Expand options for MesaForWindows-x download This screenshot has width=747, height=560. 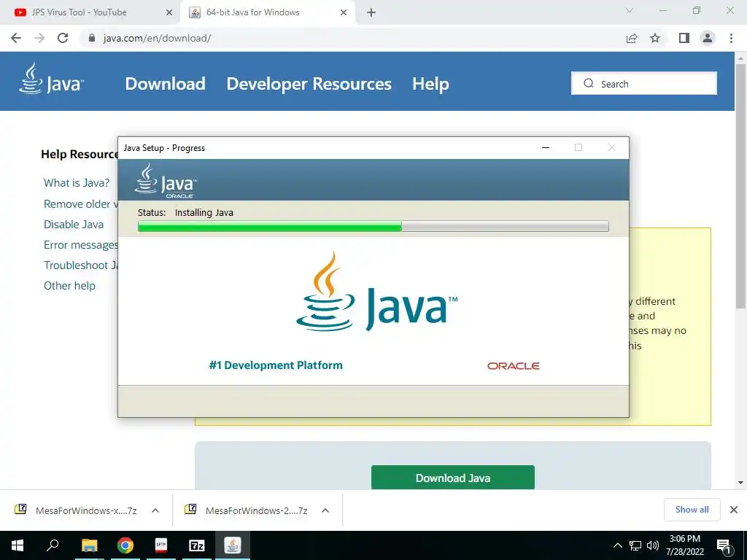[x=155, y=510]
